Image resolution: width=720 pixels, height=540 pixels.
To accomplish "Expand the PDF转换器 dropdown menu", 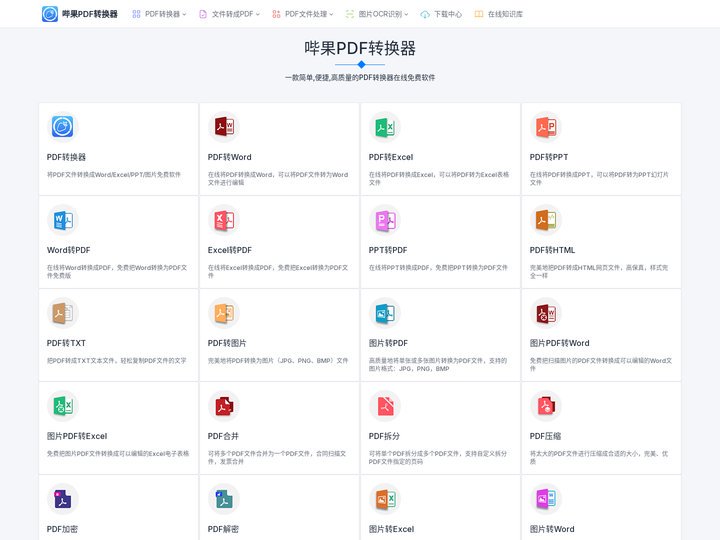I will pyautogui.click(x=159, y=14).
